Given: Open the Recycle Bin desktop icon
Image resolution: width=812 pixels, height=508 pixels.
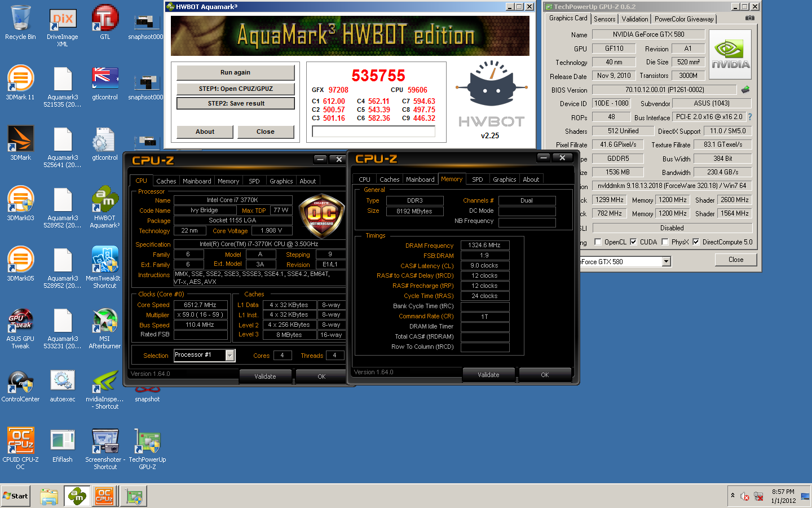Looking at the screenshot, I should [20, 23].
